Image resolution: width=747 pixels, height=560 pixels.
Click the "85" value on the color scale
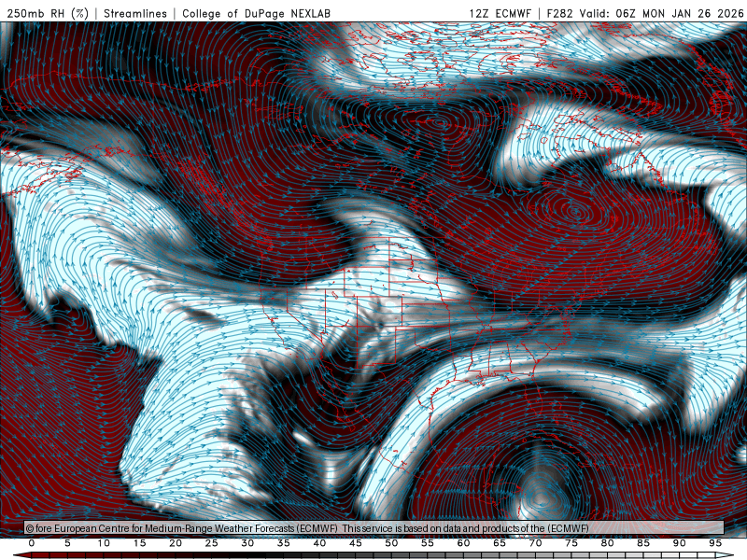coord(643,543)
